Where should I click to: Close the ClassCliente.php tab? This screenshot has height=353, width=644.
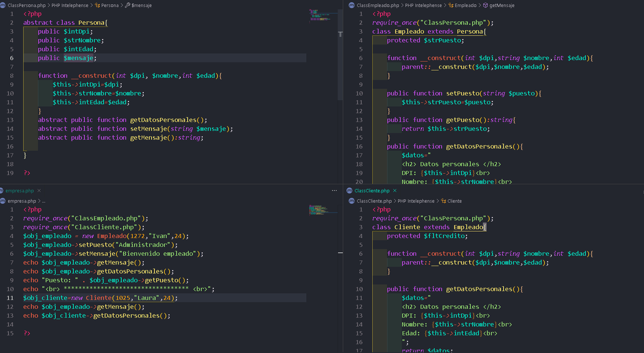(395, 190)
